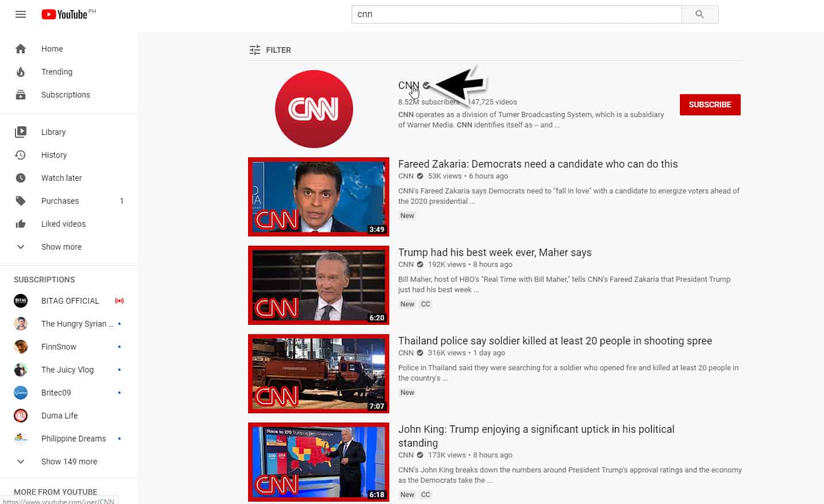
Task: Go to Home in sidebar
Action: (x=69, y=49)
